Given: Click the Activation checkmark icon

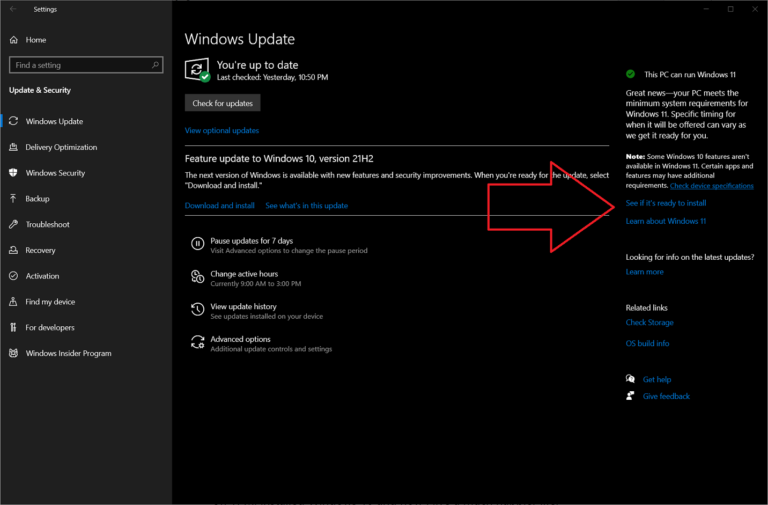Looking at the screenshot, I should point(14,276).
